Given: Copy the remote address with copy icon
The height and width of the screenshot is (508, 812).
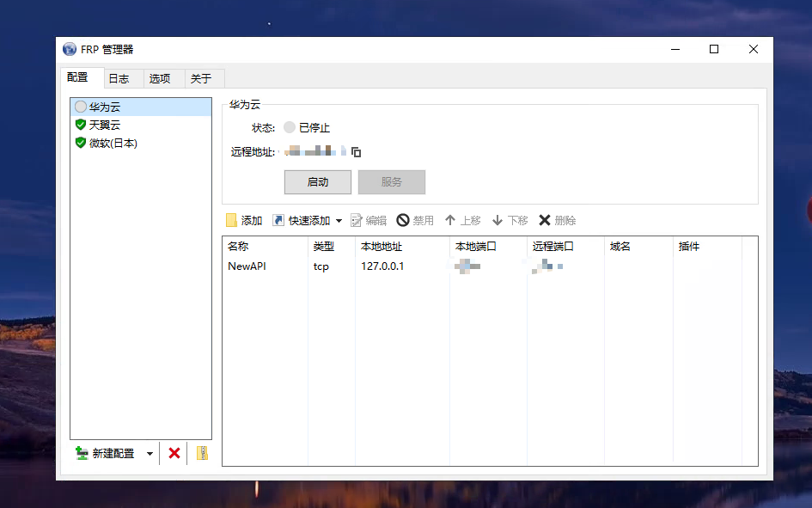Looking at the screenshot, I should click(356, 152).
